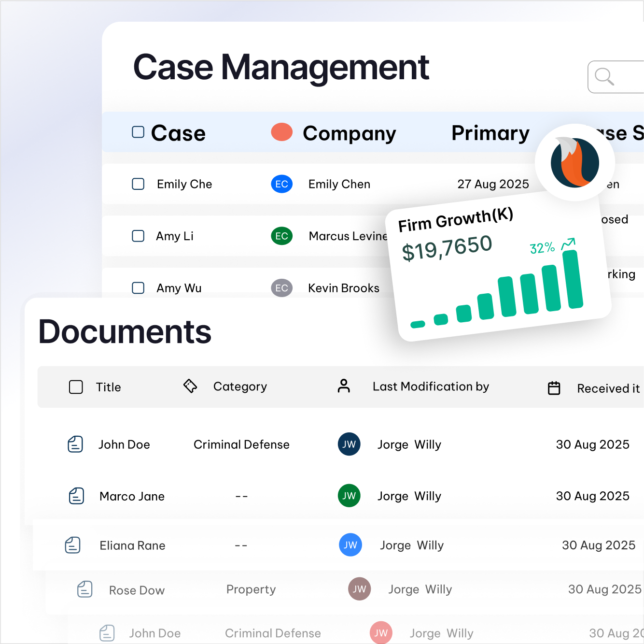Click the orange dot beside Company
644x644 pixels.
[x=281, y=131]
